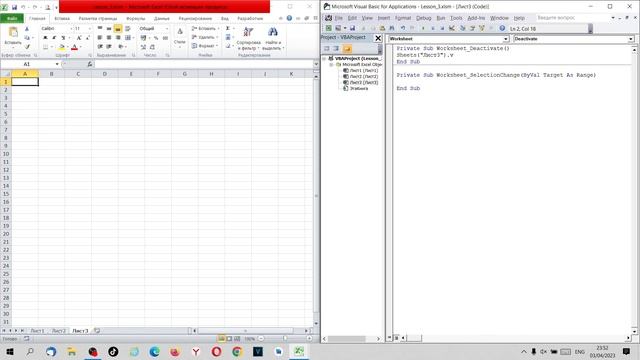Screen dimensions: 640x360
Task: Open TikTok from the taskbar
Action: 113,351
